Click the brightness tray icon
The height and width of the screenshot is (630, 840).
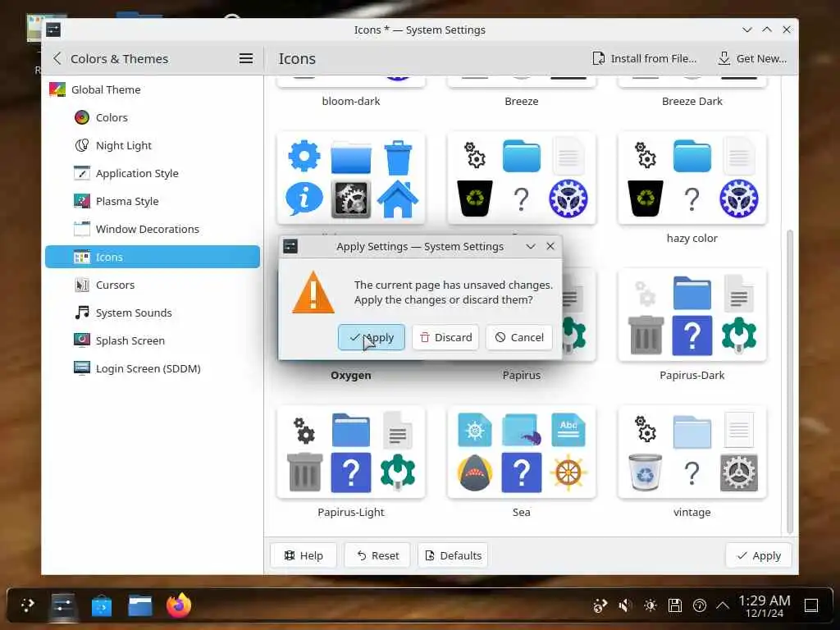click(651, 606)
